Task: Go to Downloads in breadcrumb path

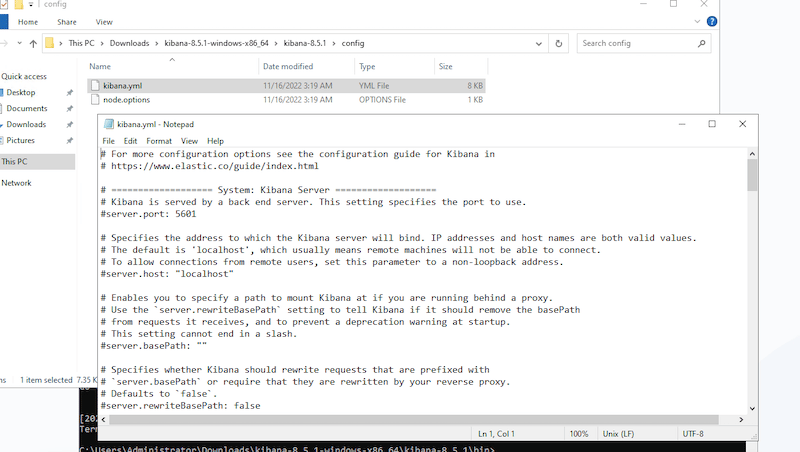Action: click(129, 43)
